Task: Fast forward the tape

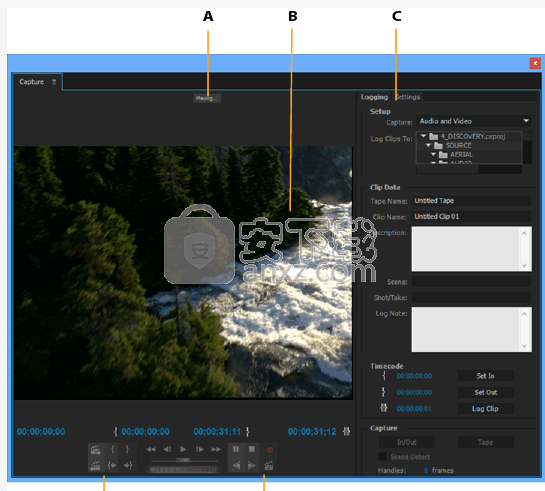Action: click(x=216, y=449)
